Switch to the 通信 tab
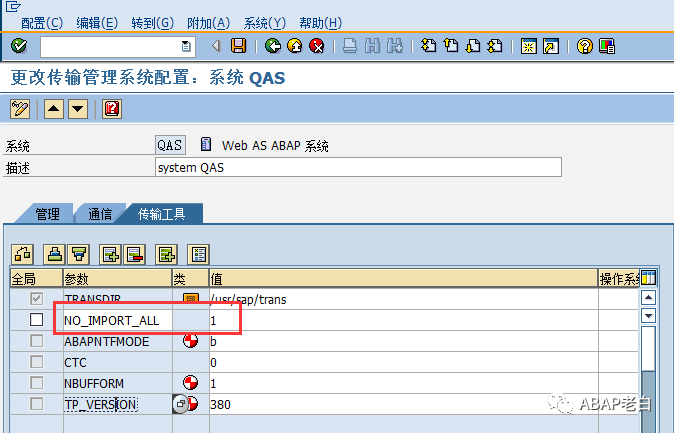Image resolution: width=674 pixels, height=433 pixels. pos(100,214)
